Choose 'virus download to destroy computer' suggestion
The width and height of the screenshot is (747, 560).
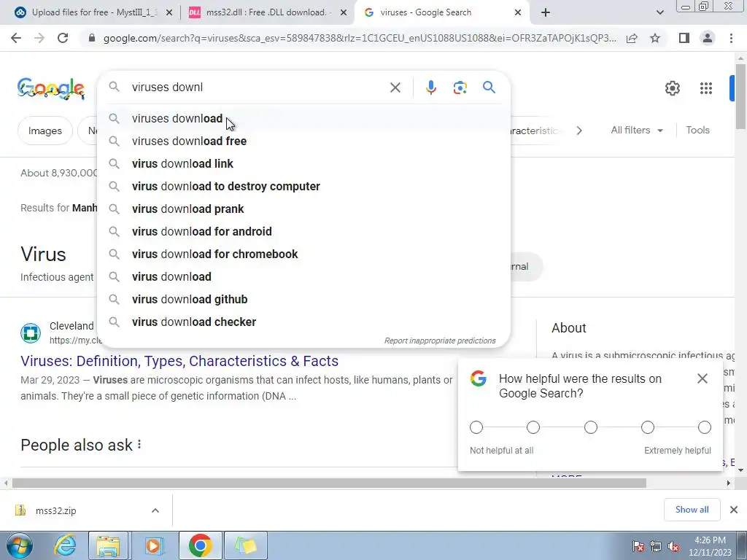303,186
